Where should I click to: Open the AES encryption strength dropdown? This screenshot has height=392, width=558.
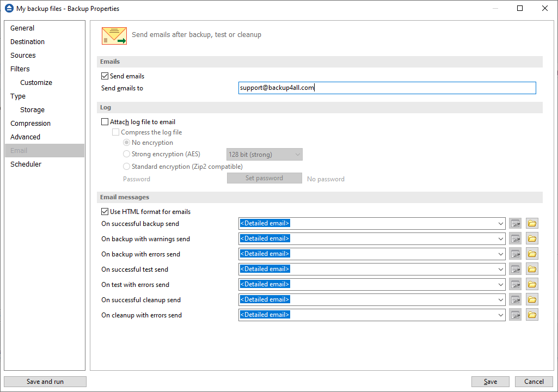click(x=297, y=154)
